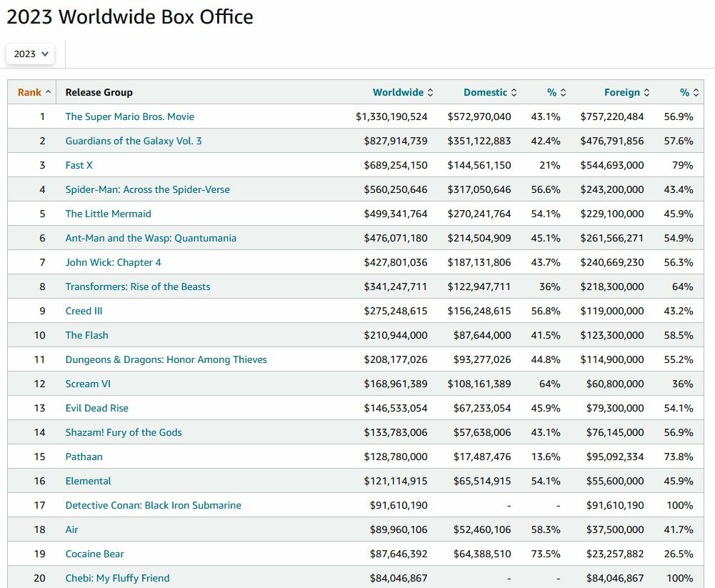Viewport: 715px width, 588px height.
Task: Open the 2023 year dropdown
Action: [31, 54]
